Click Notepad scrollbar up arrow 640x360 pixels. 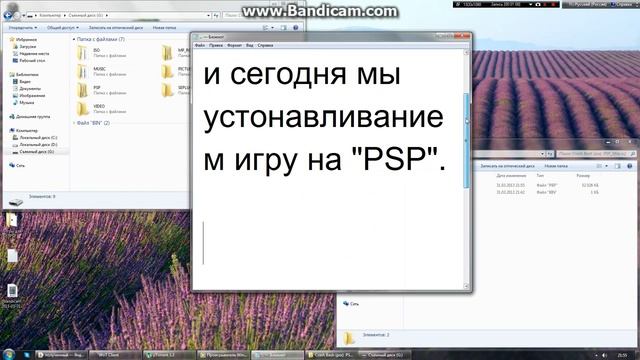click(467, 53)
